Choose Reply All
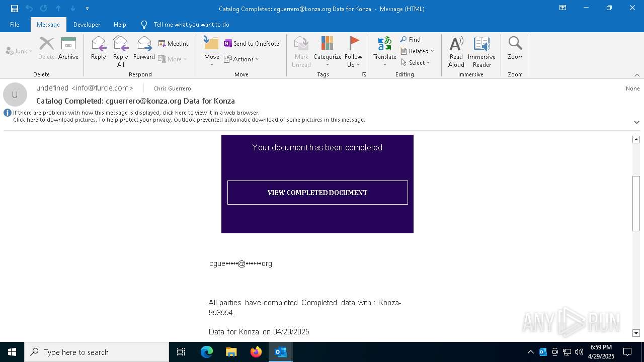The width and height of the screenshot is (644, 362). pos(121,51)
